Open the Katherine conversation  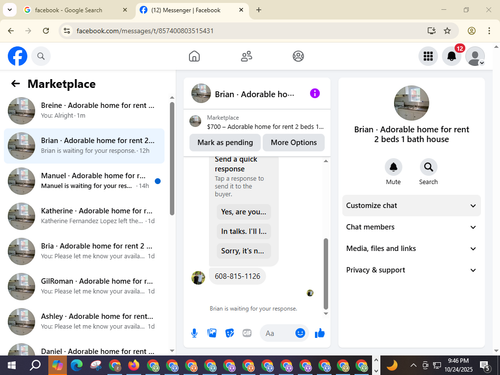[84, 216]
